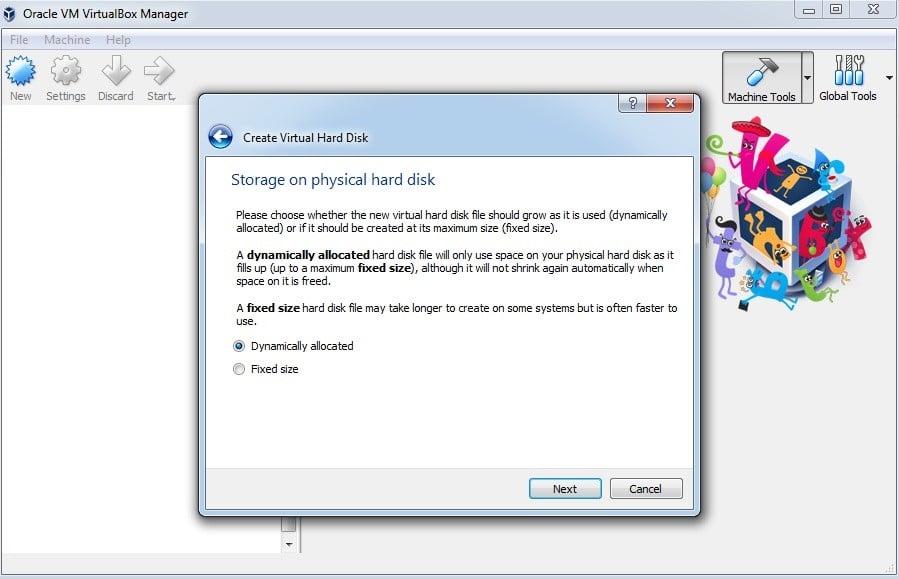
Task: Click the VirtualBox mascot cube illustration
Action: [787, 216]
